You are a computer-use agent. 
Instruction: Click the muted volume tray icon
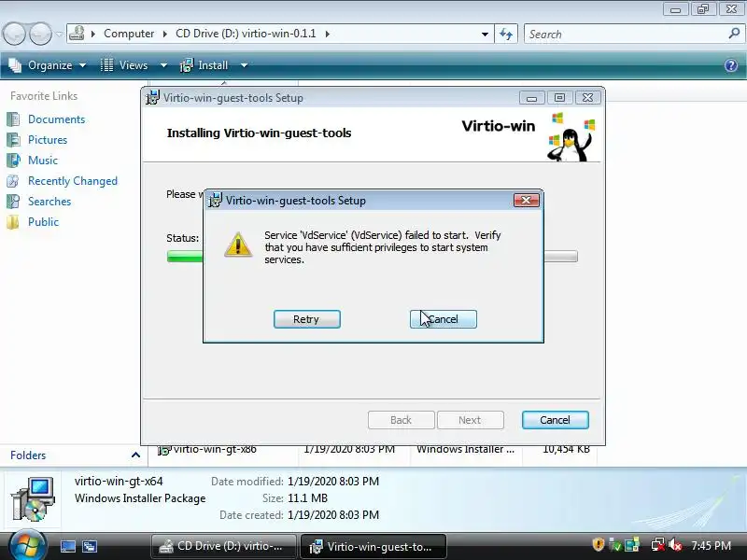675,544
